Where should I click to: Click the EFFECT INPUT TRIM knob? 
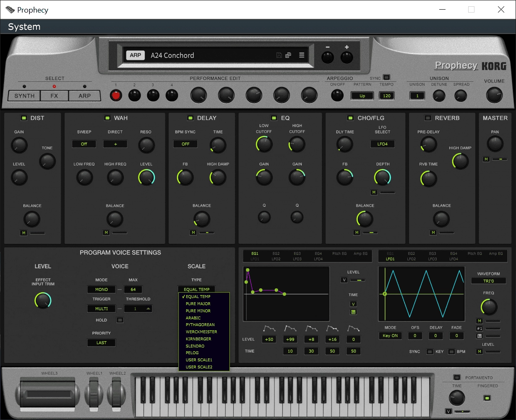(43, 301)
